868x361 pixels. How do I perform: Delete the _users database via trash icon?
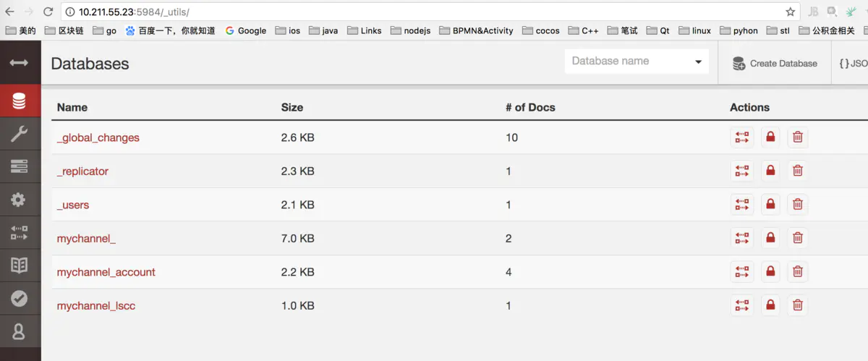[798, 205]
